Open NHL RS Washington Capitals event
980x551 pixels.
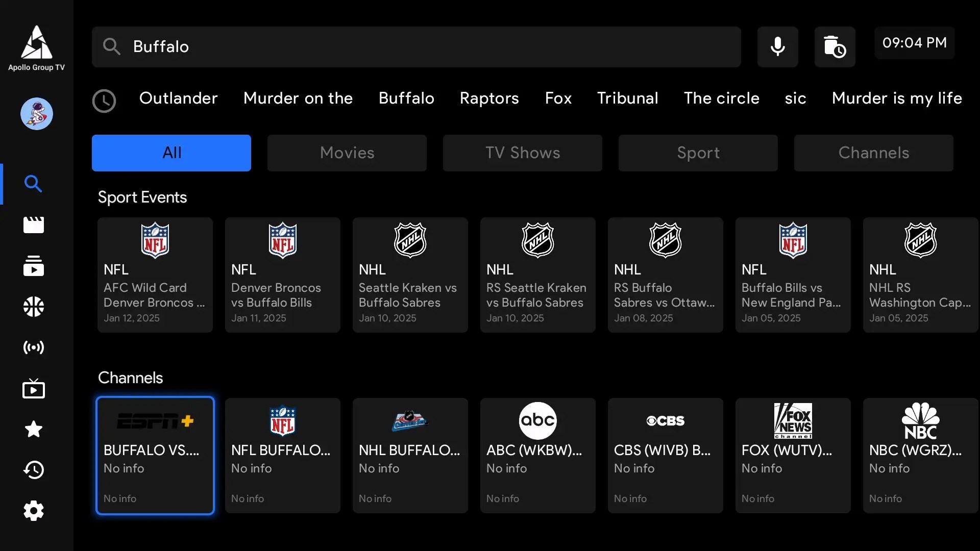point(921,275)
